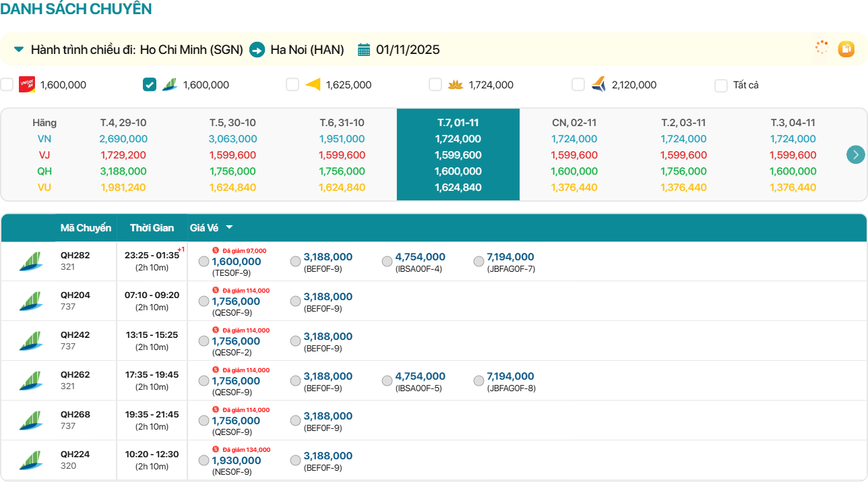Click the Mã Chuyến column header
Image resolution: width=868 pixels, height=493 pixels.
[x=86, y=228]
